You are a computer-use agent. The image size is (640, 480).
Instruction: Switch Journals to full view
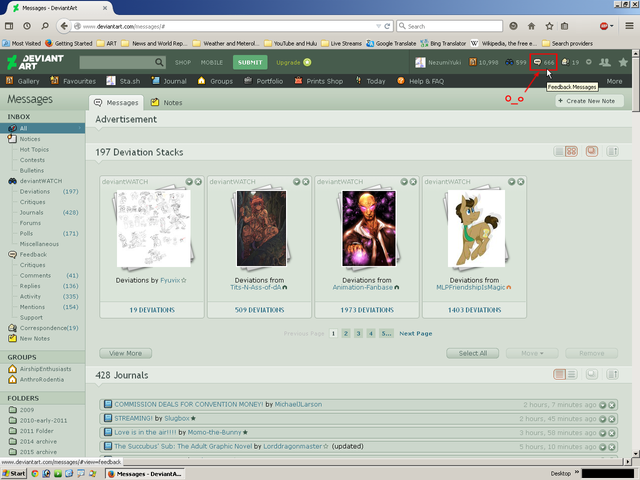(560, 374)
